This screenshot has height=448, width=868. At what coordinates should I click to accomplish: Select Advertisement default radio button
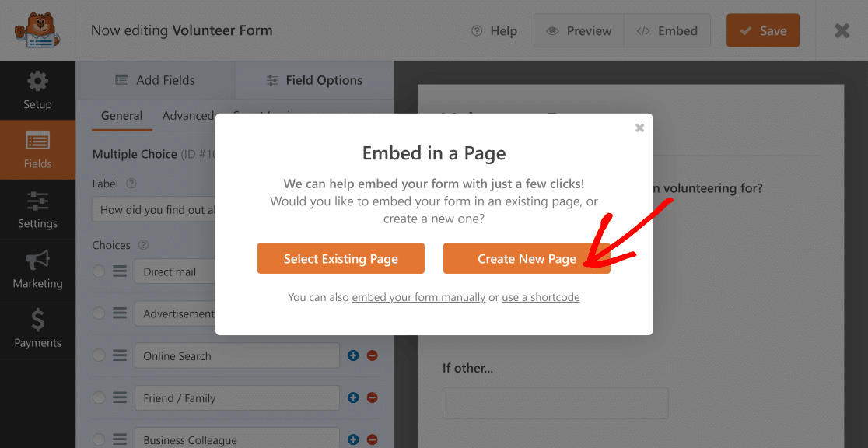pyautogui.click(x=99, y=313)
